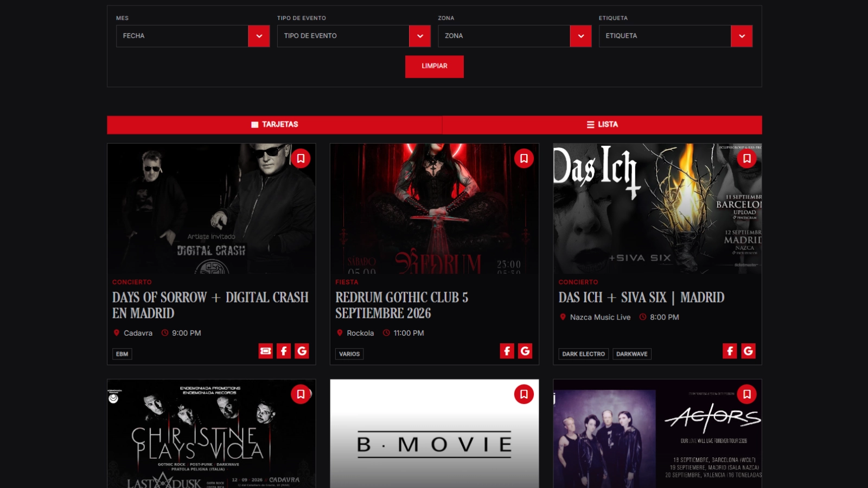Open Das Ich + Siva Six Madrid title
Image resolution: width=868 pixels, height=488 pixels.
tap(642, 298)
